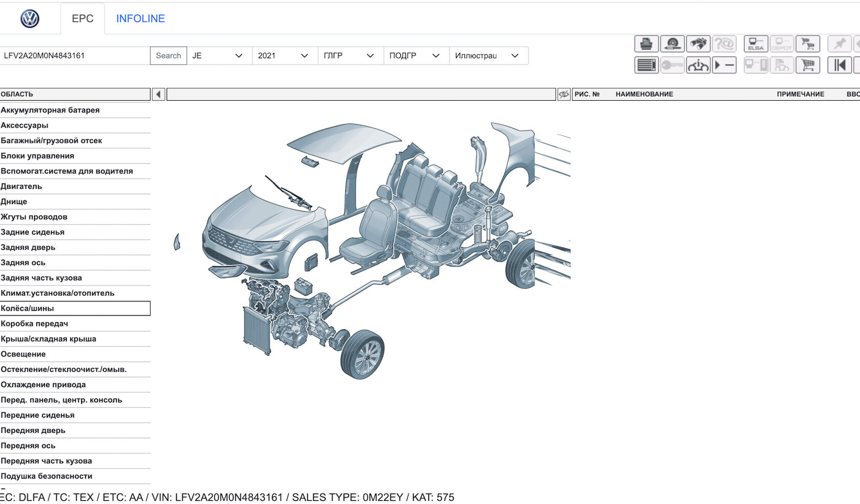Screen dimensions: 860x504
Task: Jump to first with skip-back icon
Action: [840, 65]
